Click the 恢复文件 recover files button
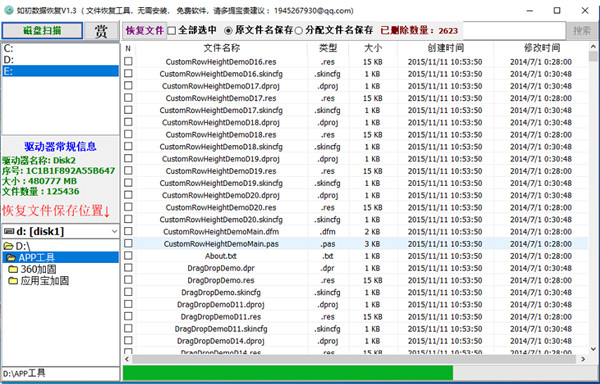Viewport: 600px width, 384px height. coord(145,31)
